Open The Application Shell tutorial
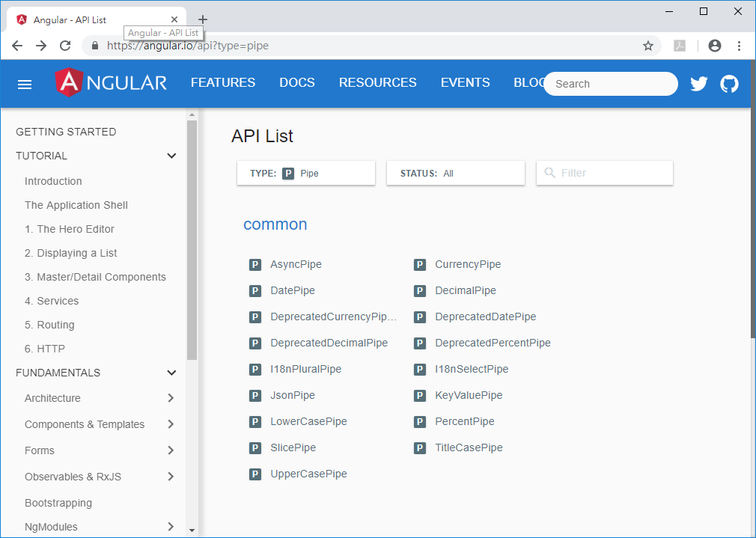The width and height of the screenshot is (756, 538). click(76, 205)
